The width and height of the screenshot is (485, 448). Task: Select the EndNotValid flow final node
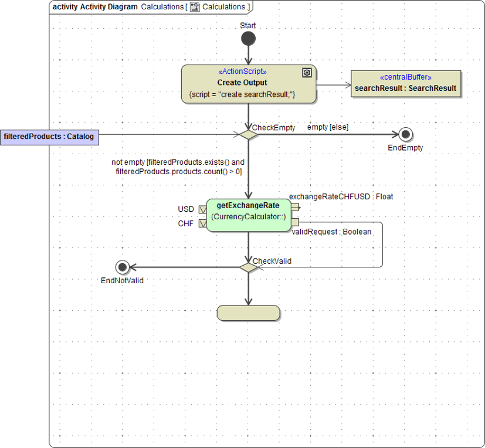(x=123, y=267)
